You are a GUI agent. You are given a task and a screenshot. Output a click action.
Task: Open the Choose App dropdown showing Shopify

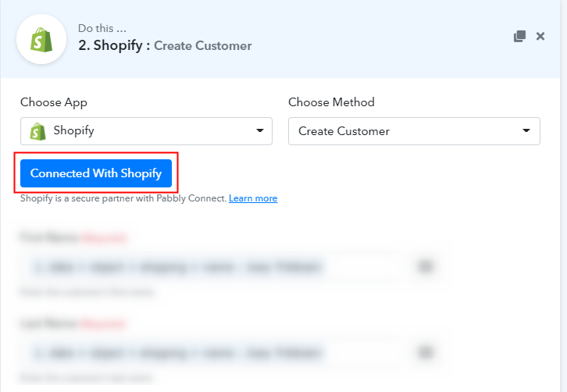click(x=146, y=131)
